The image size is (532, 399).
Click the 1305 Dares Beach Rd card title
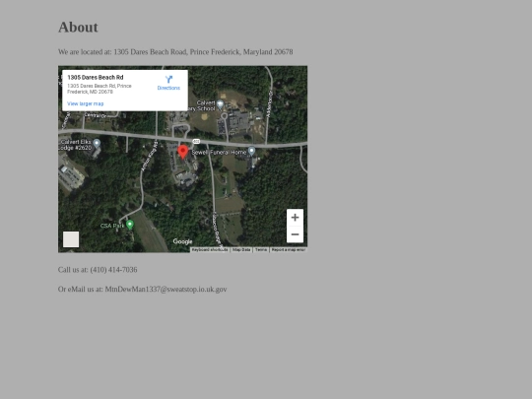(x=96, y=78)
